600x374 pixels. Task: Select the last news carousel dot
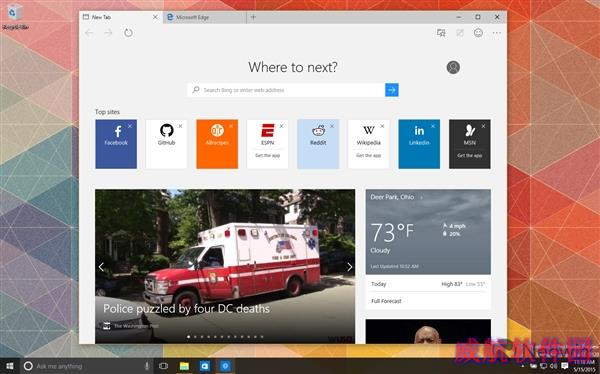pos(262,337)
